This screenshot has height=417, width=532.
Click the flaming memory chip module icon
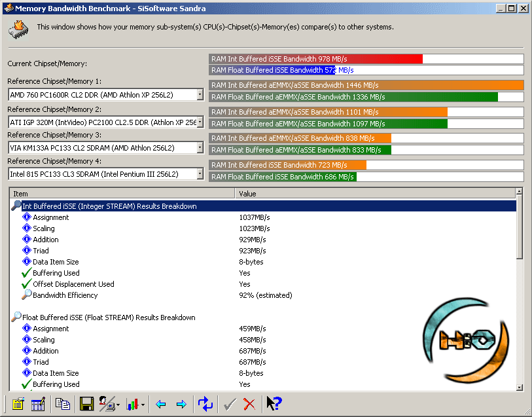tap(18, 30)
